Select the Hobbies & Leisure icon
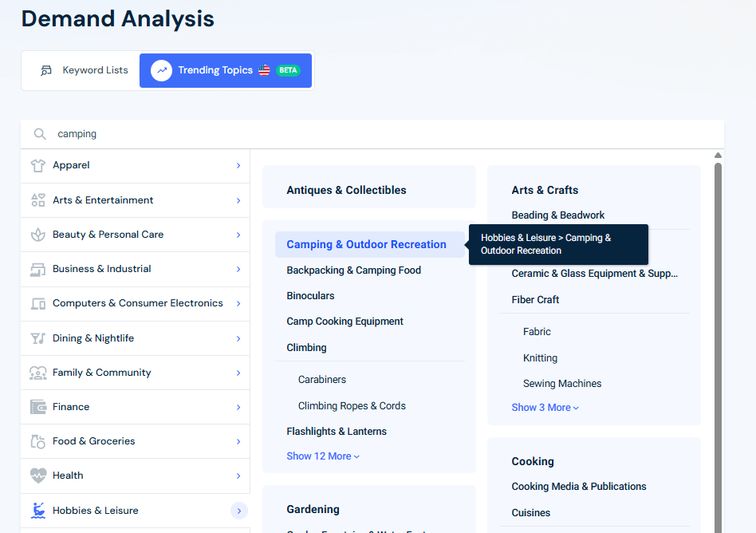 [x=37, y=509]
